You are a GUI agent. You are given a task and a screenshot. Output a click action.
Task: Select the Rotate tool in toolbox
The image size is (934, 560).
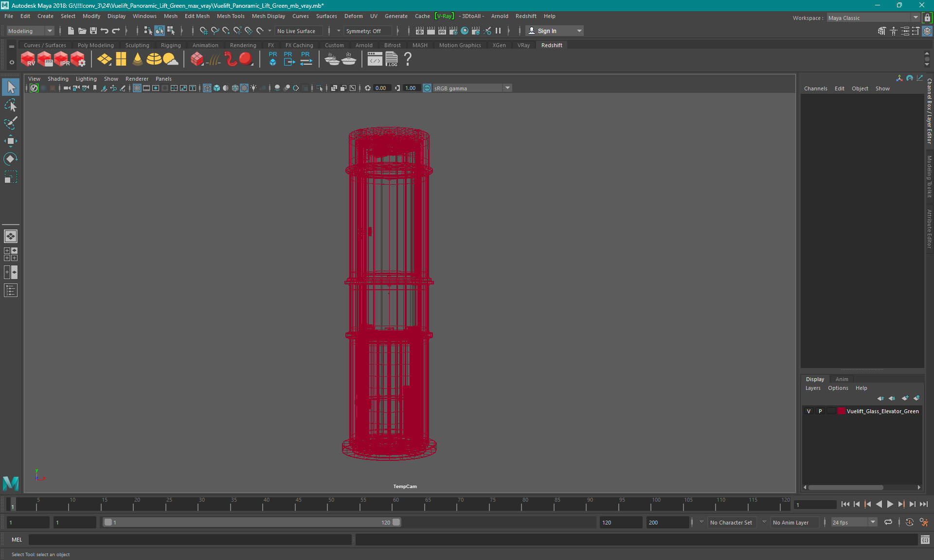(11, 159)
